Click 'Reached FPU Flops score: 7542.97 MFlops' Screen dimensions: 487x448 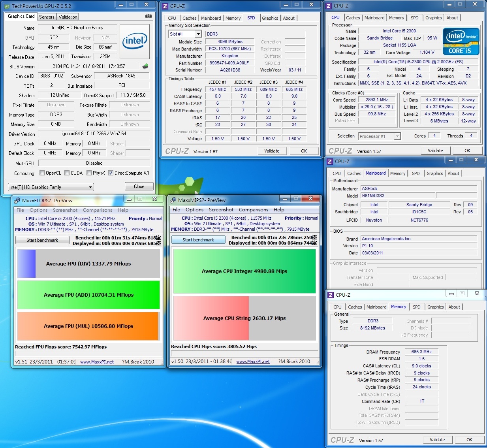(61, 347)
